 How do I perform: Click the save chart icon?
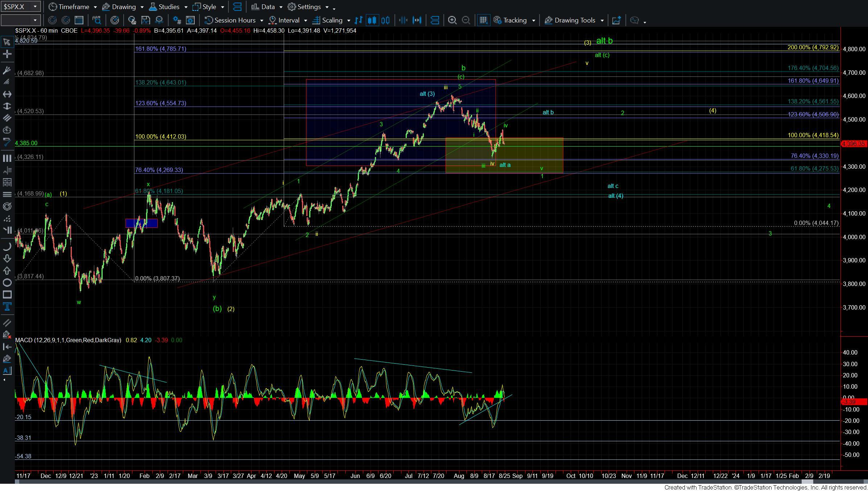coord(145,20)
